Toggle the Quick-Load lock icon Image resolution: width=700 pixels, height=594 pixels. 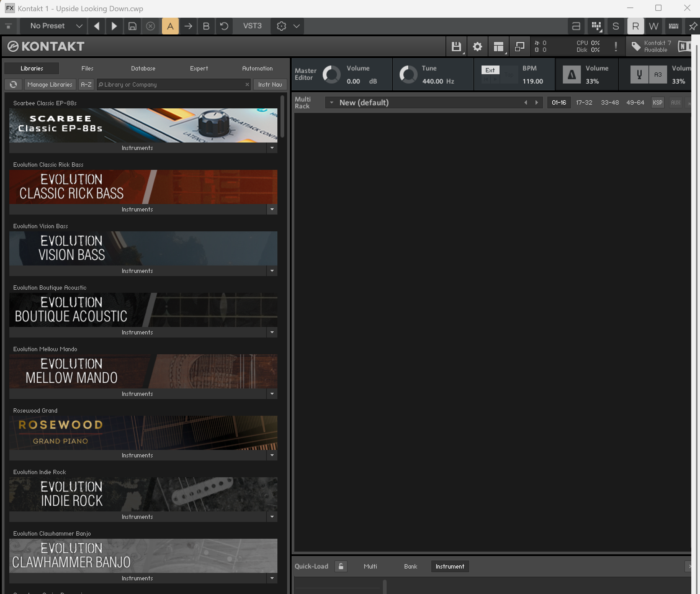[x=341, y=566]
